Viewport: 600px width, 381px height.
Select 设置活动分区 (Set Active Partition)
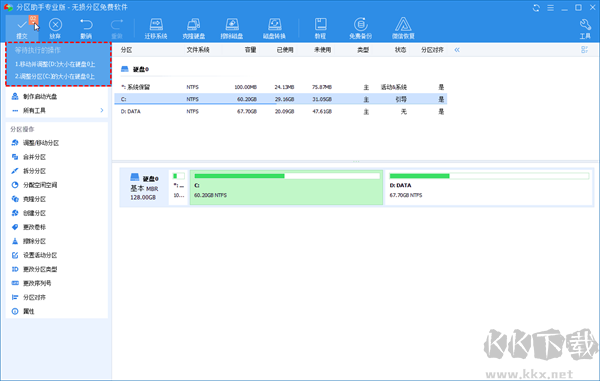pos(40,255)
